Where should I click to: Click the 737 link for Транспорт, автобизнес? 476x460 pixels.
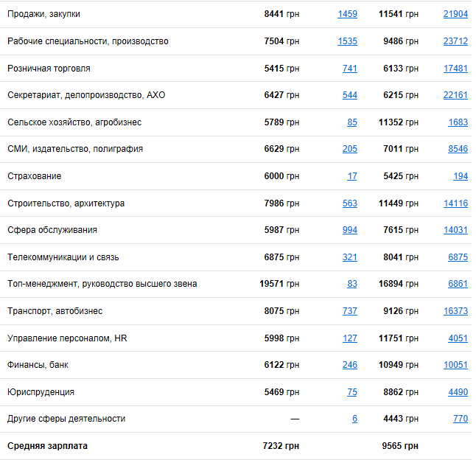pyautogui.click(x=349, y=311)
